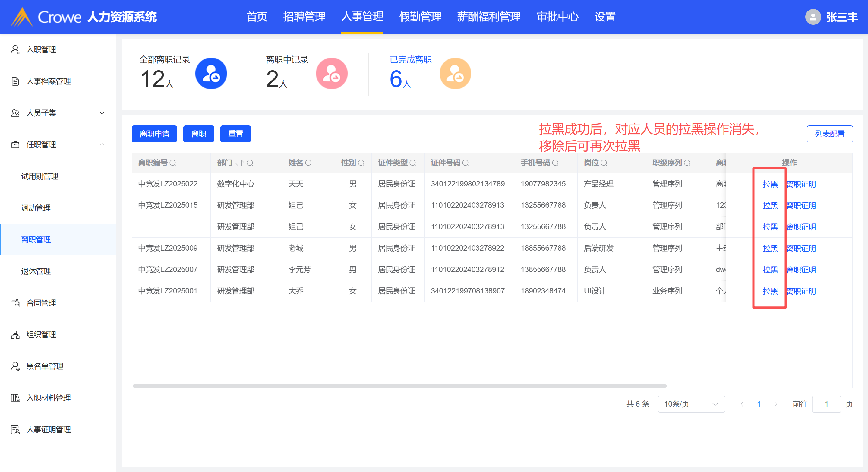
Task: Click sort arrows in 部门 column header
Action: coord(240,163)
